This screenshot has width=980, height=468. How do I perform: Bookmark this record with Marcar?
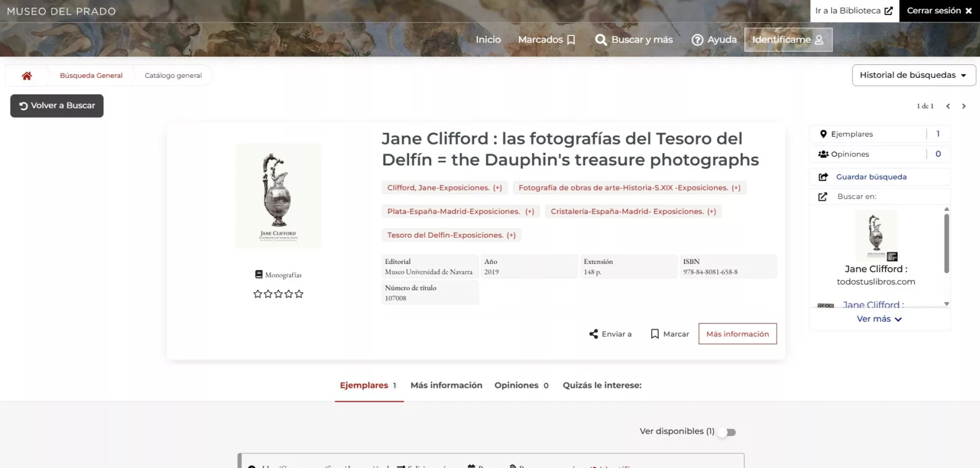669,334
